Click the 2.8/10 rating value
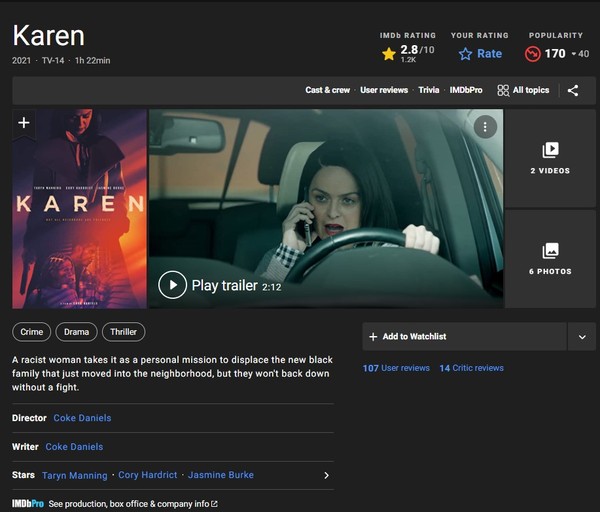This screenshot has height=512, width=600. 417,50
